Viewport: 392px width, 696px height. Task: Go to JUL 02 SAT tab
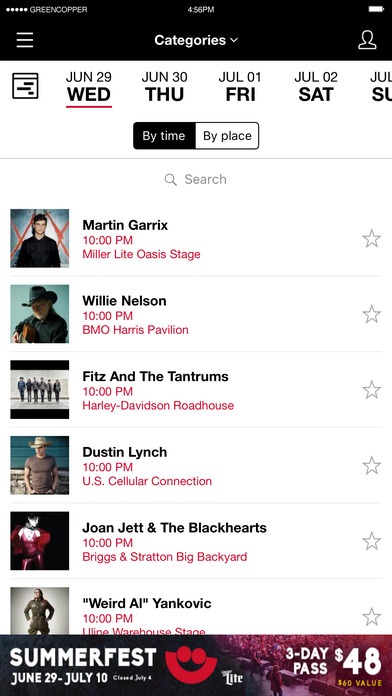316,87
